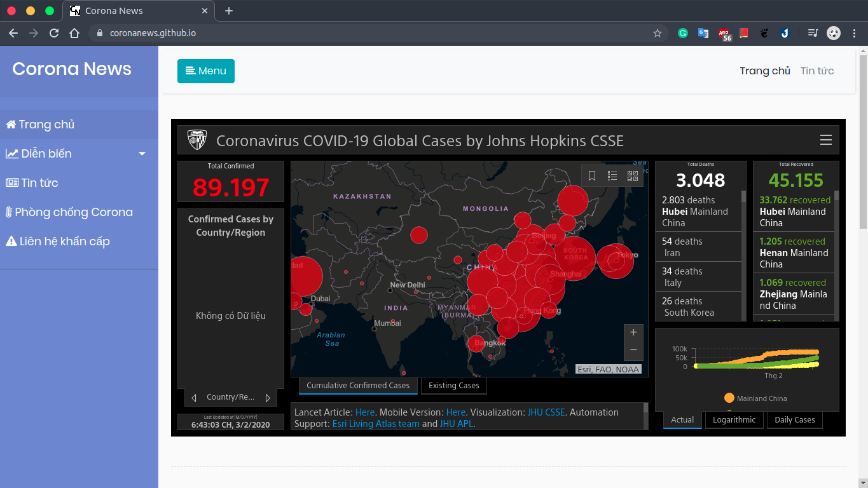Go to next Country/Region list
The image size is (868, 488).
pyautogui.click(x=268, y=398)
